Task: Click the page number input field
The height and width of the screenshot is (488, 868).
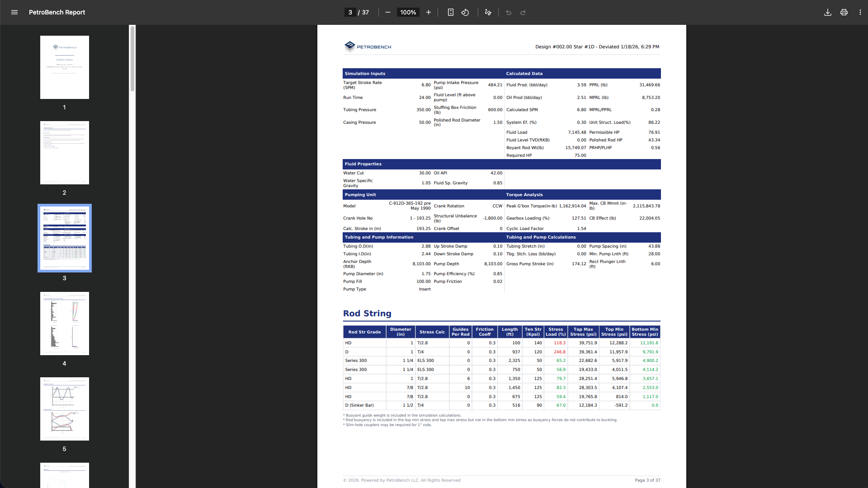Action: coord(350,12)
